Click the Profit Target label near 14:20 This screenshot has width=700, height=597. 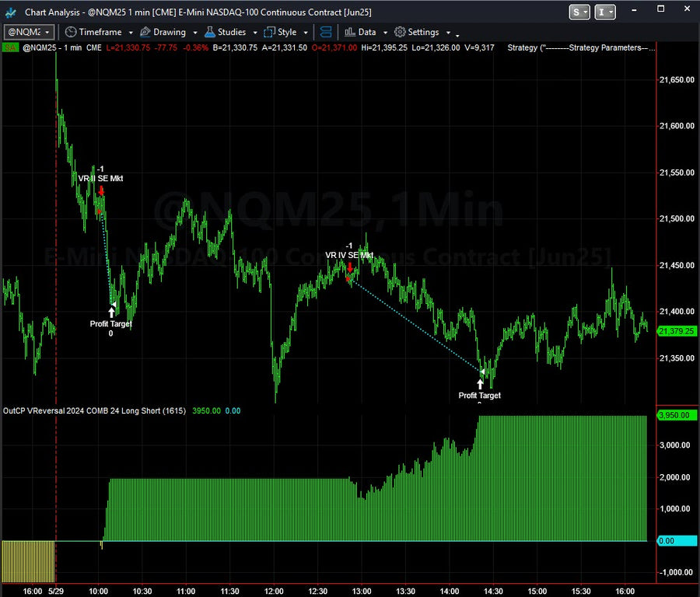[479, 396]
